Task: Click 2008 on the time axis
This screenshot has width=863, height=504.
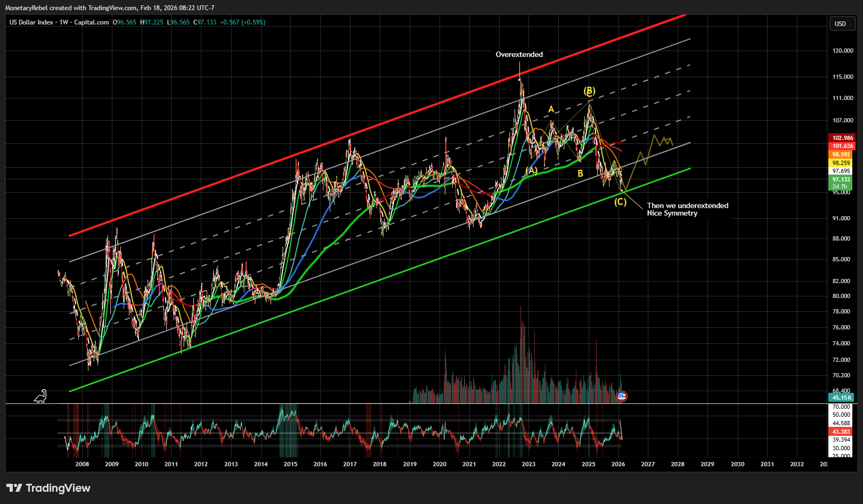Action: point(82,464)
